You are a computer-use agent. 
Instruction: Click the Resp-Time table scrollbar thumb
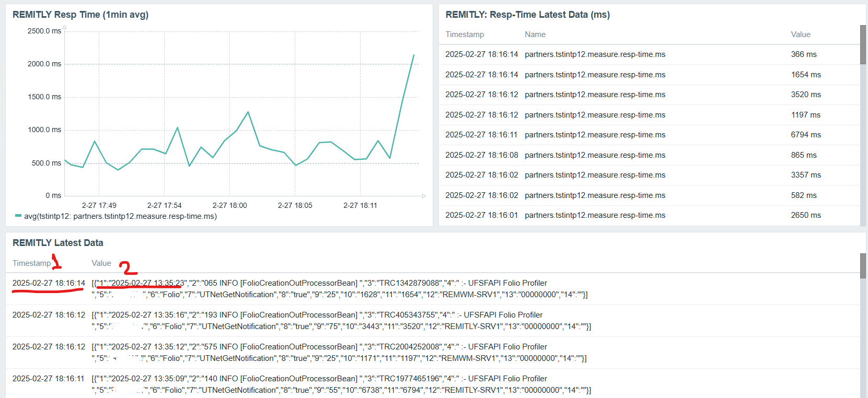[x=863, y=45]
